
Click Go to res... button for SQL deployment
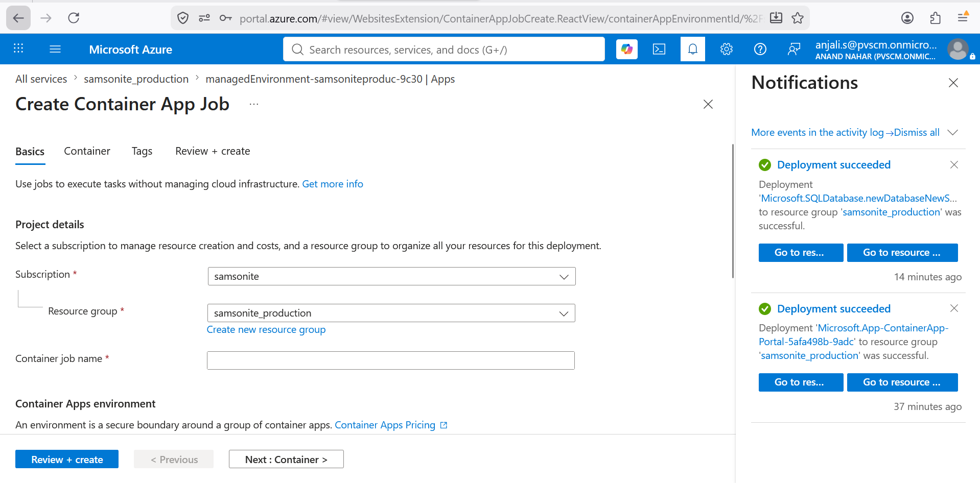pyautogui.click(x=801, y=253)
